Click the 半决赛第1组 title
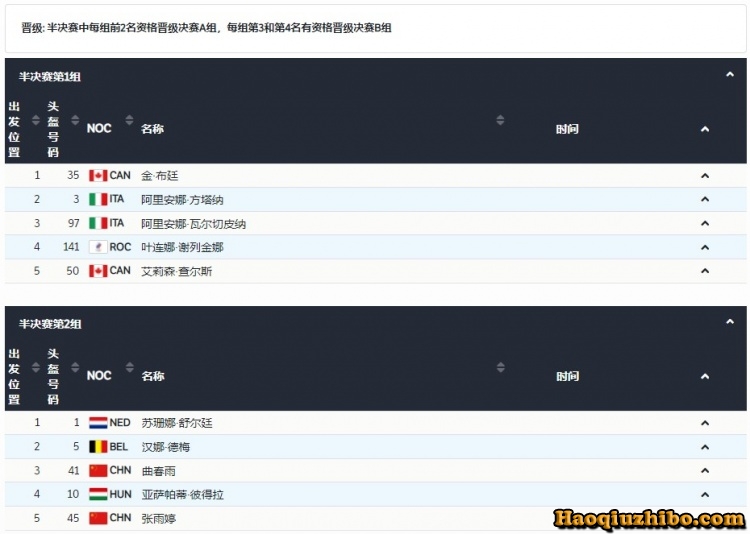This screenshot has height=534, width=750. [50, 77]
